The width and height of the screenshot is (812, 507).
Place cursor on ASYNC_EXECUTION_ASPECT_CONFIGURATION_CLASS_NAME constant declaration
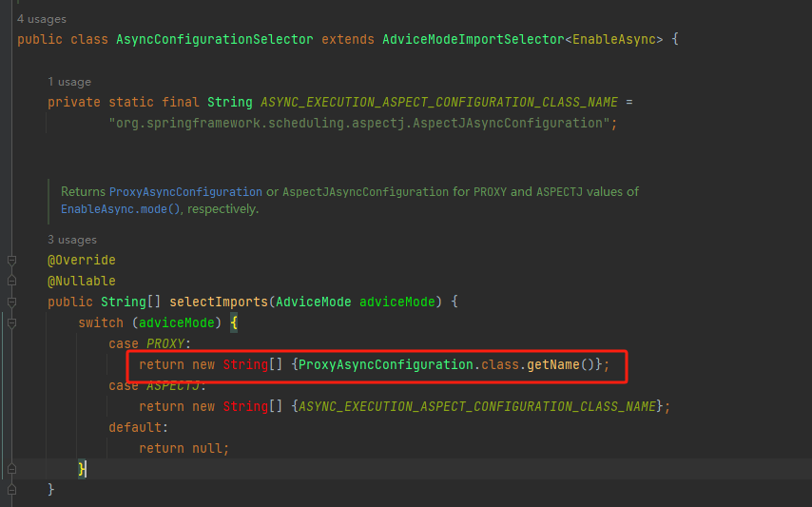pos(438,102)
